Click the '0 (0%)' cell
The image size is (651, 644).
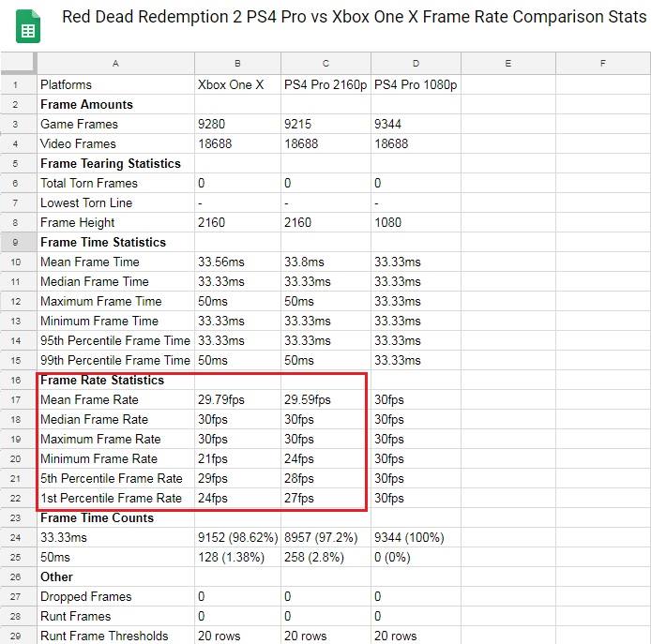coord(416,557)
